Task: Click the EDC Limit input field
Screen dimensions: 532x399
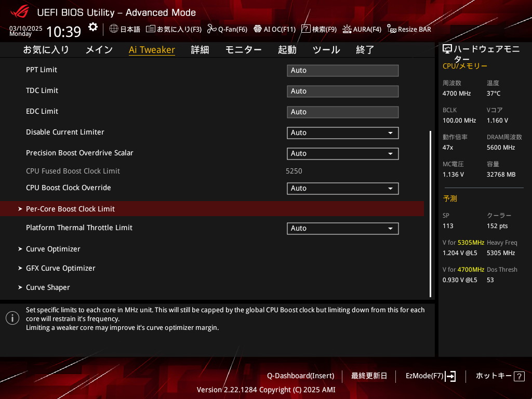Action: (343, 112)
